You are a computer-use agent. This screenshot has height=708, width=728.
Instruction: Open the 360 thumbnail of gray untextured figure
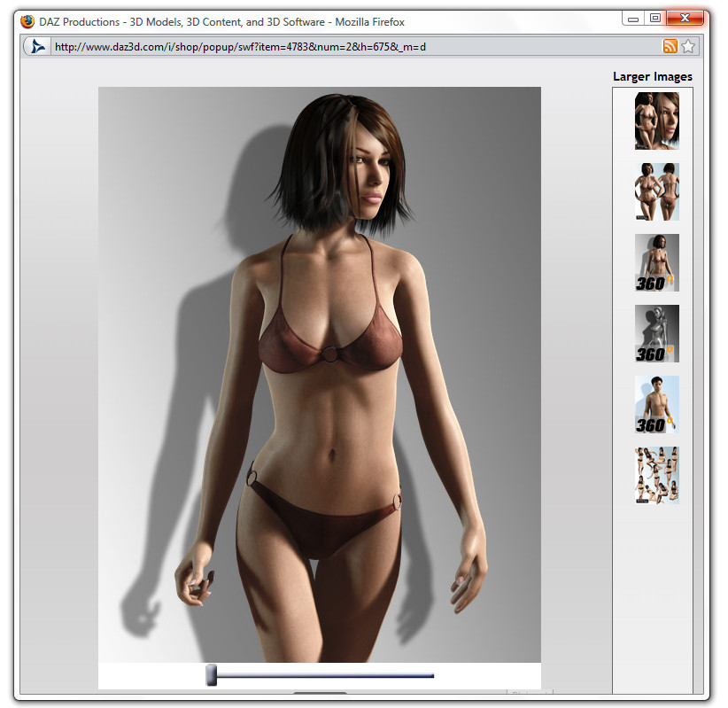(656, 333)
